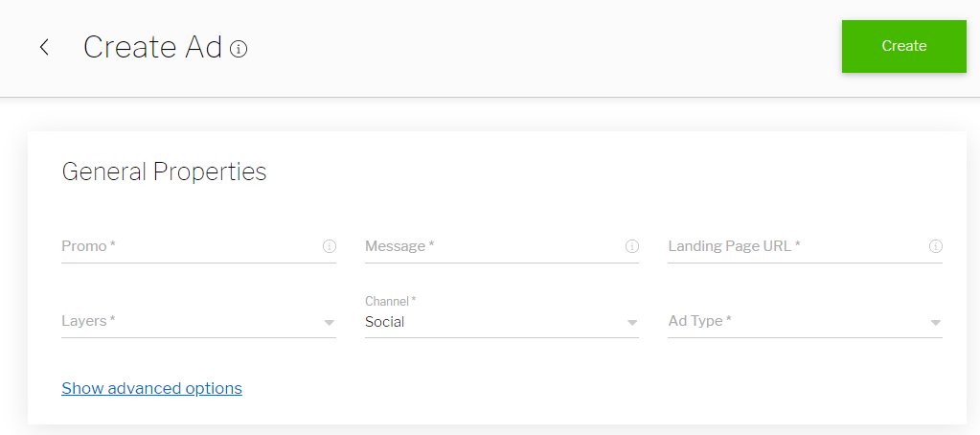Click the Ad Type placeholder text
This screenshot has height=435, width=980.
(699, 321)
